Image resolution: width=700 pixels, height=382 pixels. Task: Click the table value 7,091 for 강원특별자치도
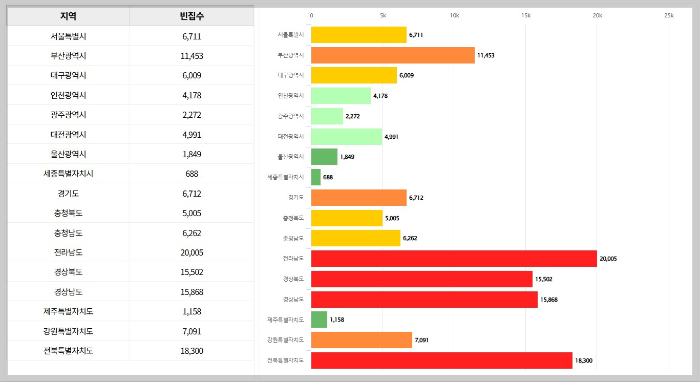pos(192,331)
